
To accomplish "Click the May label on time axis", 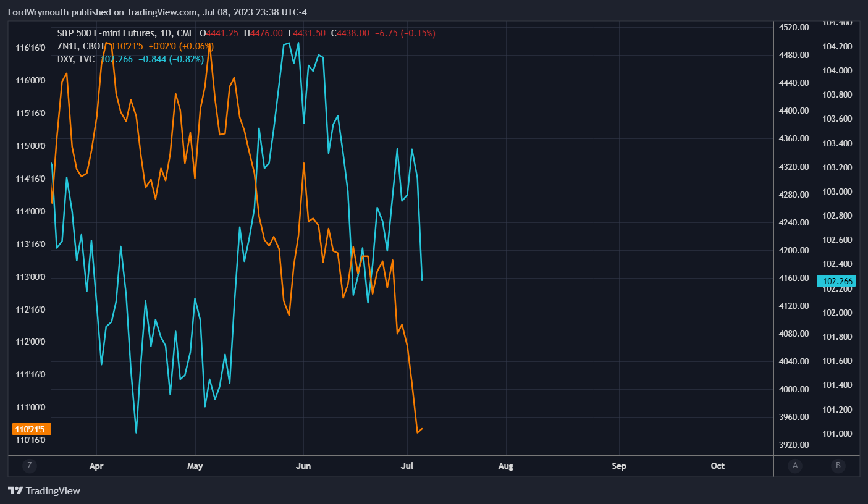I will pyautogui.click(x=195, y=466).
